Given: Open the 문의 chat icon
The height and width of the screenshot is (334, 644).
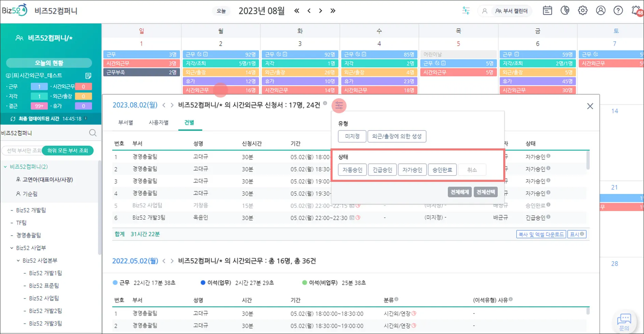Looking at the screenshot, I should tap(624, 322).
